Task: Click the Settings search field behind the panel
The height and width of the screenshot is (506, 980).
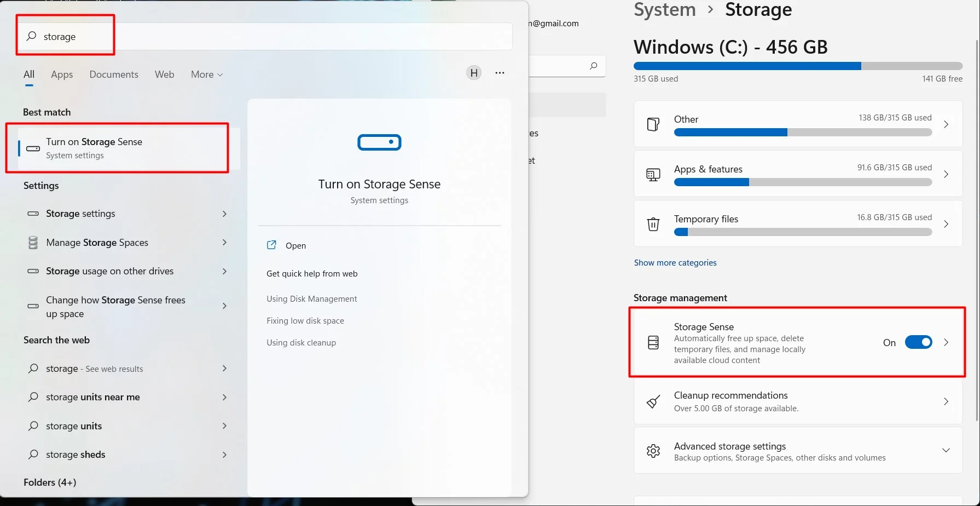Action: pos(567,66)
